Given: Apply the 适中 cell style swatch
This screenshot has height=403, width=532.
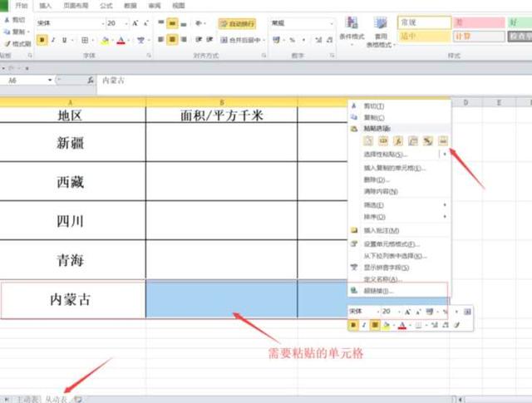Looking at the screenshot, I should 424,37.
